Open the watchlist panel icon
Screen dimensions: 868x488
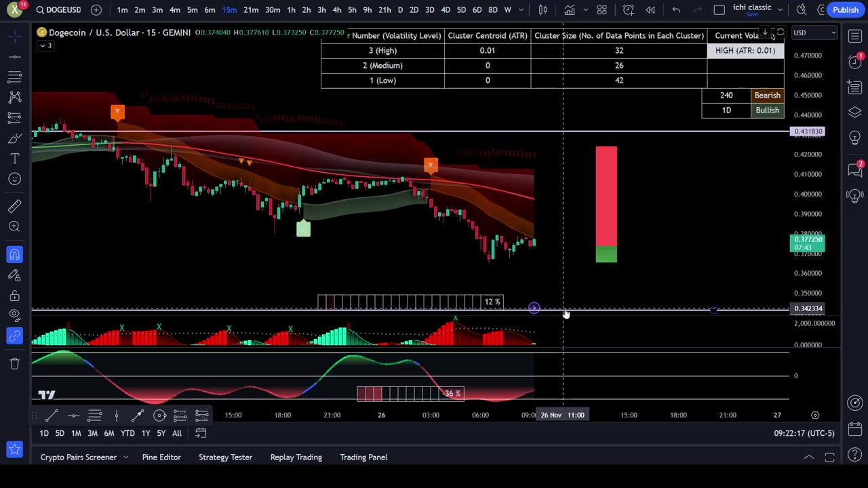[x=854, y=36]
